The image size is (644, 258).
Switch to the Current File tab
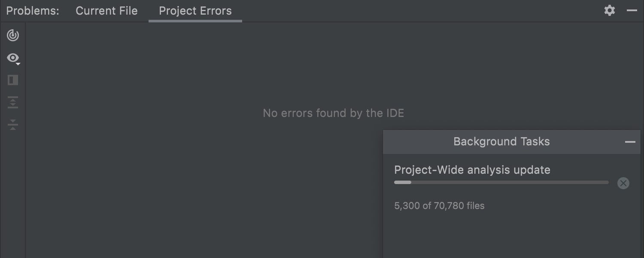[x=106, y=11]
